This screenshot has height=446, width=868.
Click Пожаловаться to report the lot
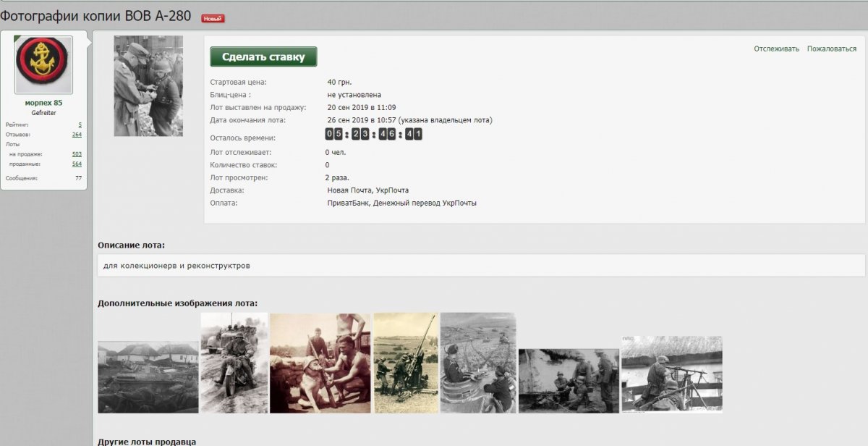(832, 49)
